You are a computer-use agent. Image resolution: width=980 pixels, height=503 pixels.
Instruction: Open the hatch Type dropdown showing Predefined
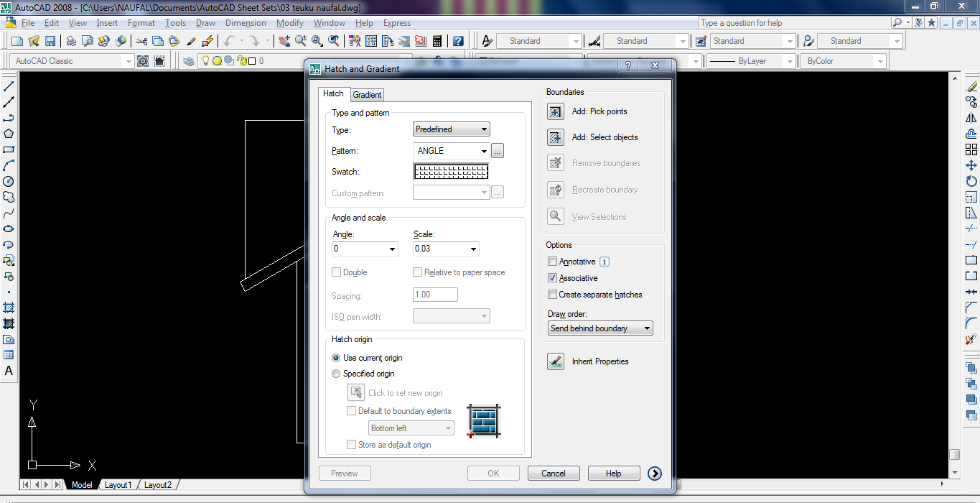[452, 129]
